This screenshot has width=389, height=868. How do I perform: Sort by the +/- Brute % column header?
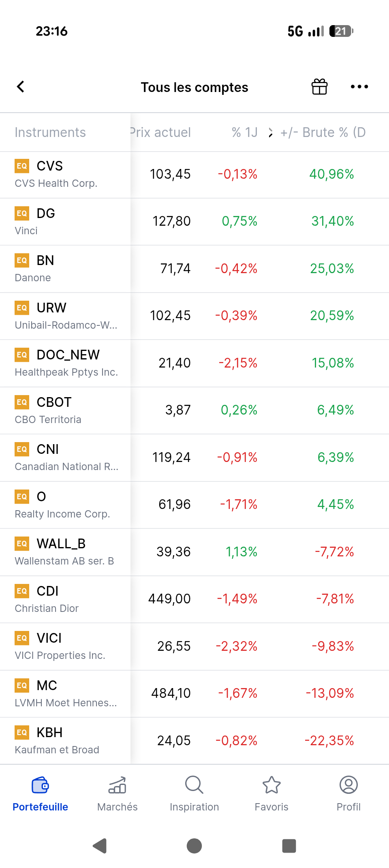tap(323, 133)
